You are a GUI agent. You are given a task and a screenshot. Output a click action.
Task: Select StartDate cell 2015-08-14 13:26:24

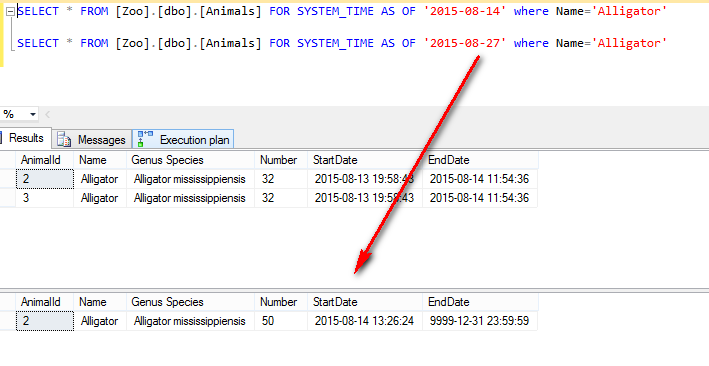(x=365, y=321)
